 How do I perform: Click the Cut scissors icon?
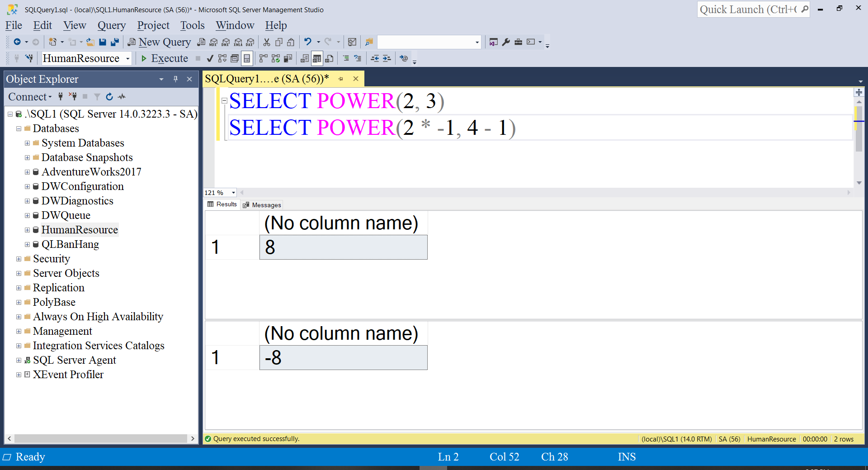click(267, 42)
